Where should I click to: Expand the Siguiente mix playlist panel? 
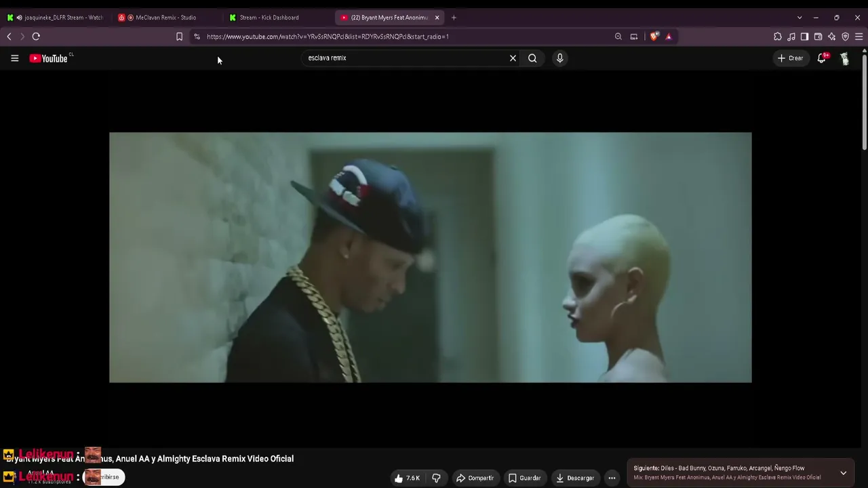tap(843, 473)
